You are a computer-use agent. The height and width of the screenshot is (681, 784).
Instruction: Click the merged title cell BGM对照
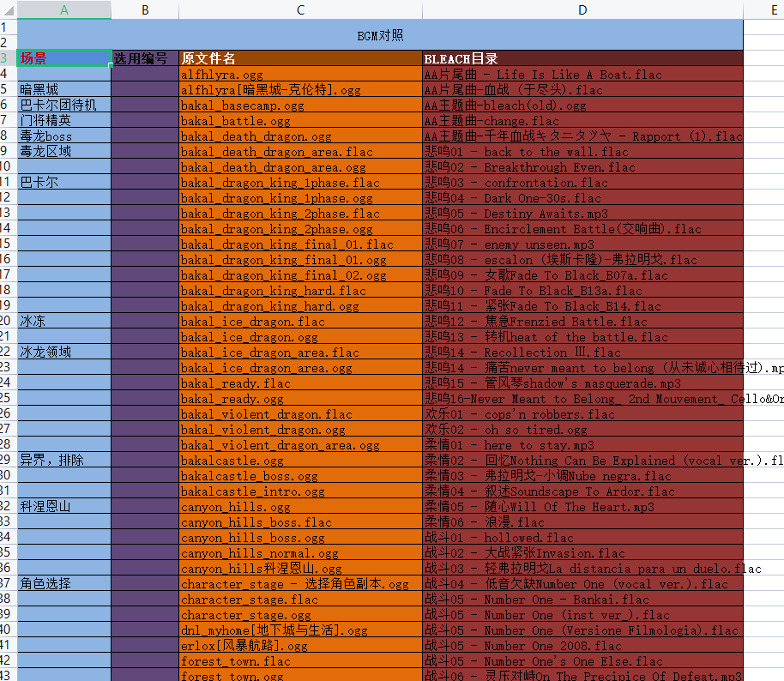pos(380,35)
